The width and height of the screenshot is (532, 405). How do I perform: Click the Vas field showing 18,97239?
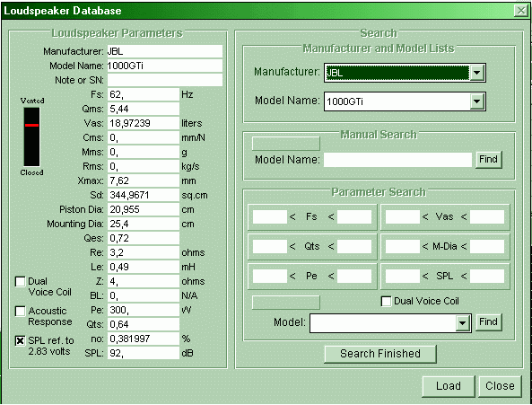tap(144, 123)
